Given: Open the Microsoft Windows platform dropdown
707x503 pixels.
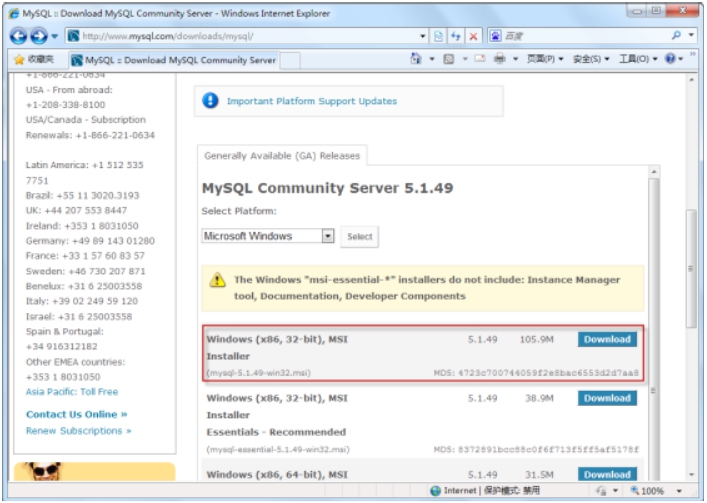Looking at the screenshot, I should [268, 236].
